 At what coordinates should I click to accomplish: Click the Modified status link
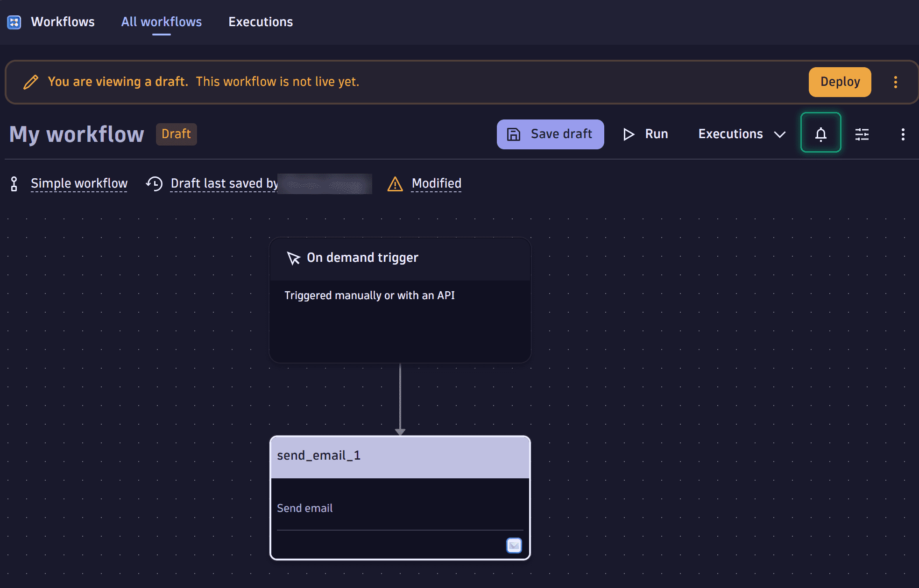436,183
